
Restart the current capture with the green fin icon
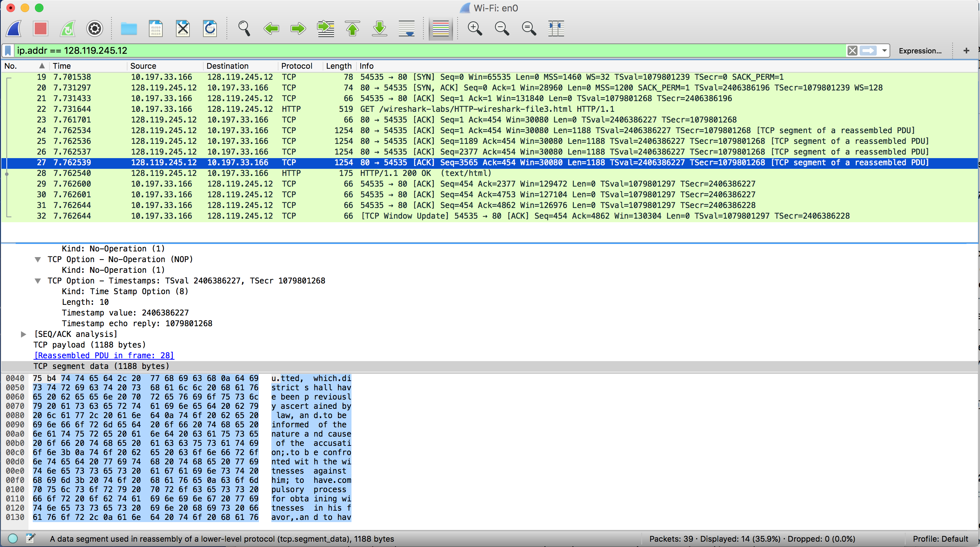tap(68, 28)
